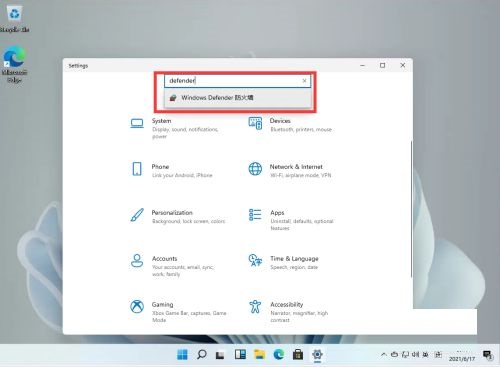Open the notification center icon
Screen dimensions: 500x367
pos(488,355)
